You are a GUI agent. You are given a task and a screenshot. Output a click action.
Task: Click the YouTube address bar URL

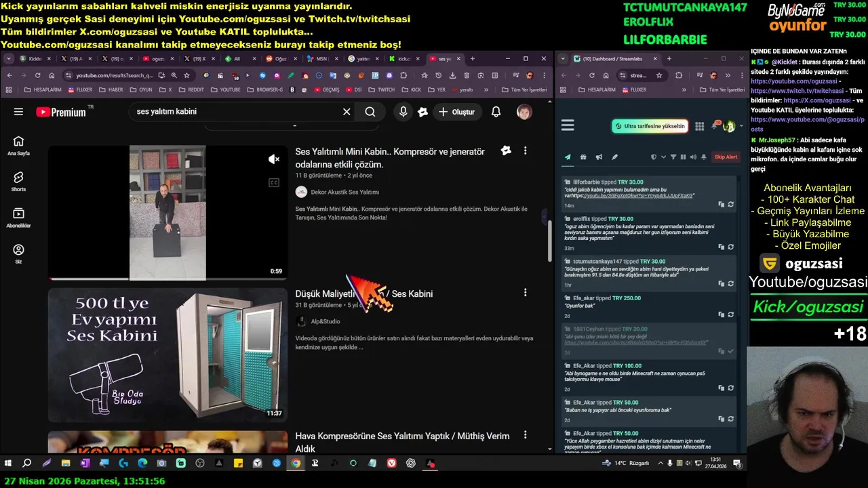click(x=115, y=75)
